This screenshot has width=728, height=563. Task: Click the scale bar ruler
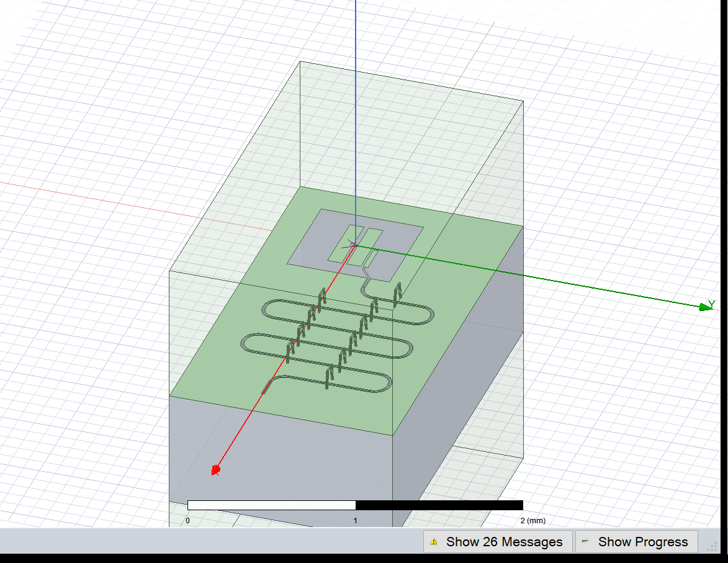pyautogui.click(x=355, y=505)
